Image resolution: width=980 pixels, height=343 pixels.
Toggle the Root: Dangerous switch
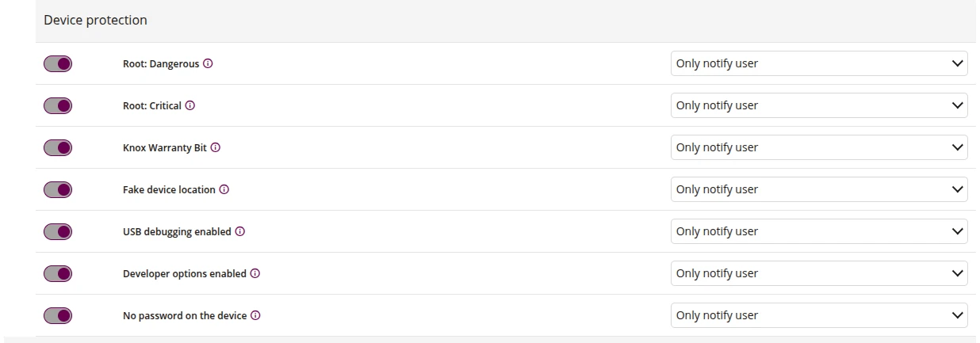click(x=58, y=63)
